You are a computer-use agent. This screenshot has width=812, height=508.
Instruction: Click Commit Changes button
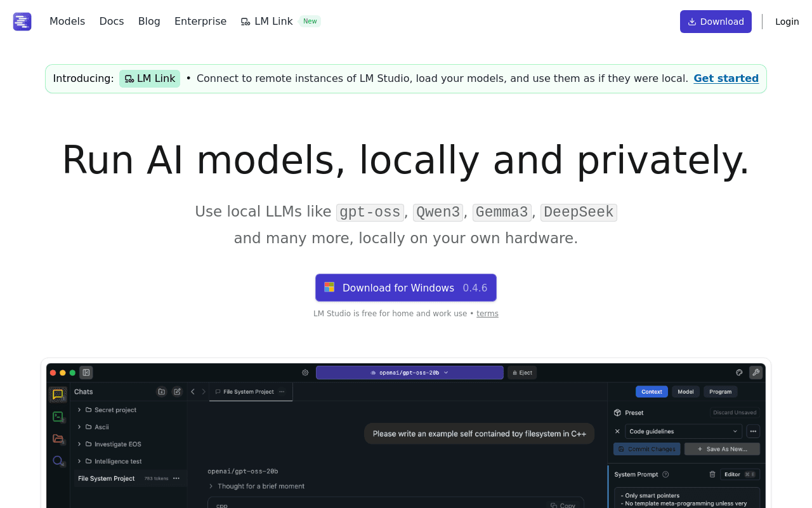click(647, 449)
